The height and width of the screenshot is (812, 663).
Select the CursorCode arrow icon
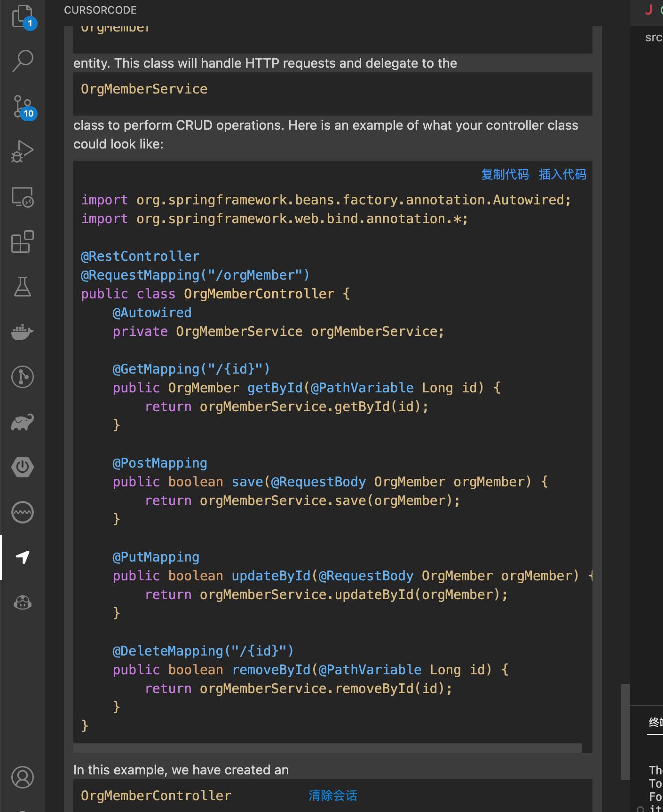[x=22, y=557]
